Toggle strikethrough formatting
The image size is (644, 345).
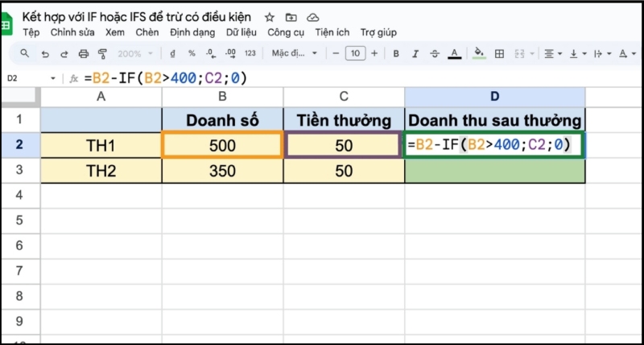click(435, 53)
